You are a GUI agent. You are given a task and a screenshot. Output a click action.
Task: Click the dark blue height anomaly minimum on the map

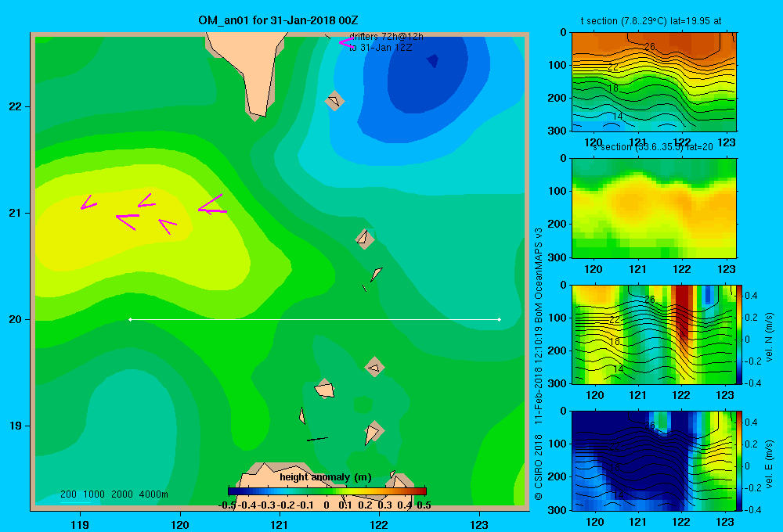tap(432, 61)
